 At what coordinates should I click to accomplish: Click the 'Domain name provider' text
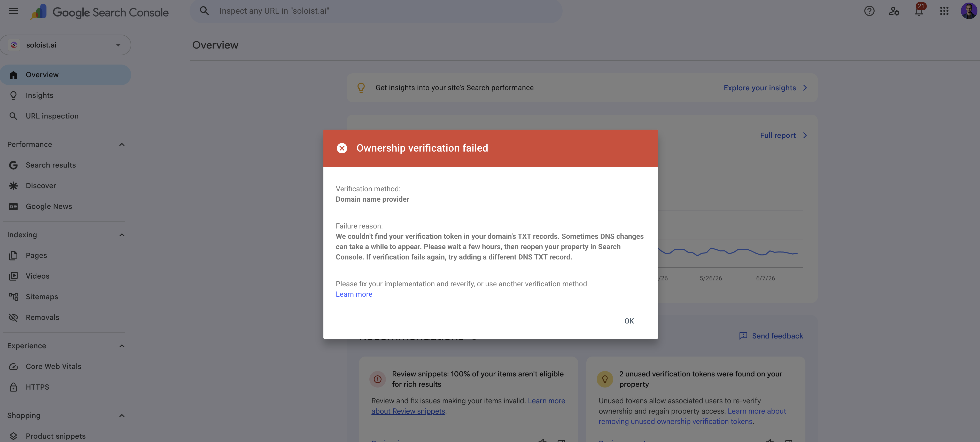(x=372, y=199)
